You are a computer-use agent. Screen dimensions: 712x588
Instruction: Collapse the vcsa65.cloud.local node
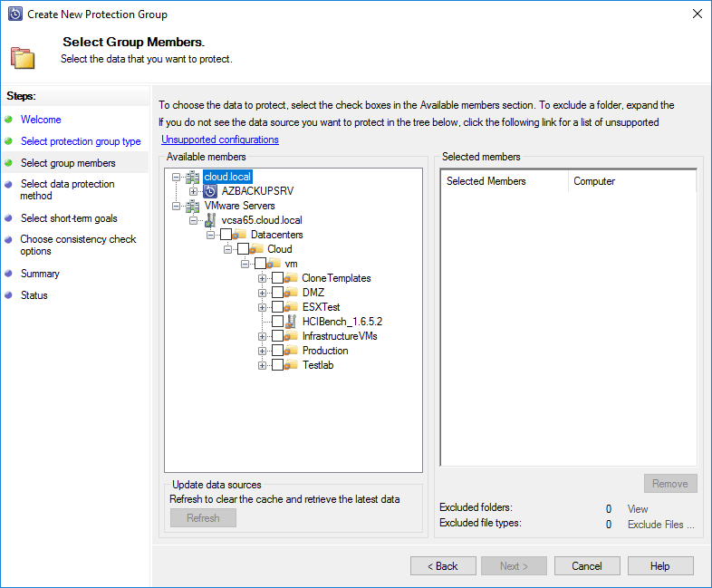pos(194,221)
